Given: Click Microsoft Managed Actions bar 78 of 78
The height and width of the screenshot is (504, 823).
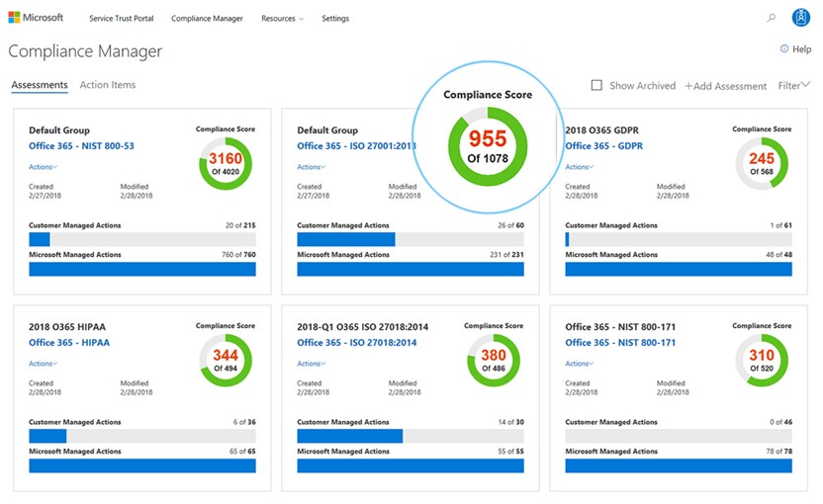Looking at the screenshot, I should [679, 465].
